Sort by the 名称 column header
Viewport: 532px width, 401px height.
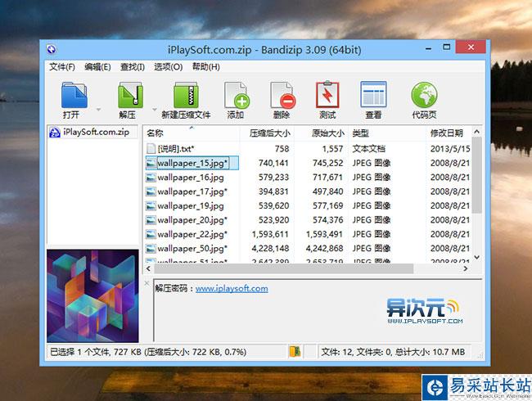coord(191,133)
